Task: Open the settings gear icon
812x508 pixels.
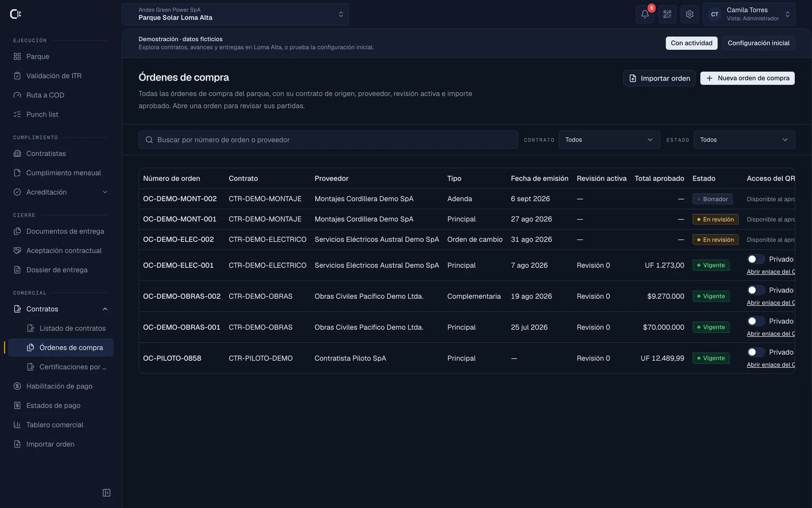Action: (x=690, y=14)
